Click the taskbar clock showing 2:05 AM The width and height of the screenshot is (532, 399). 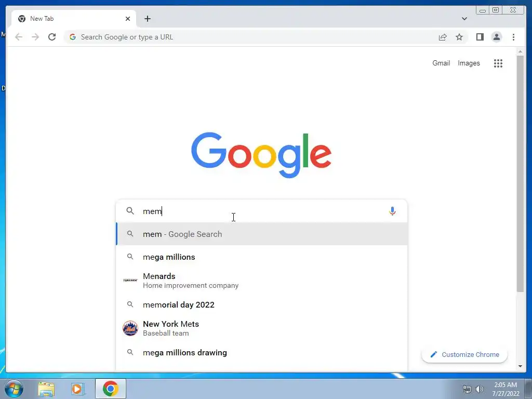click(x=506, y=389)
